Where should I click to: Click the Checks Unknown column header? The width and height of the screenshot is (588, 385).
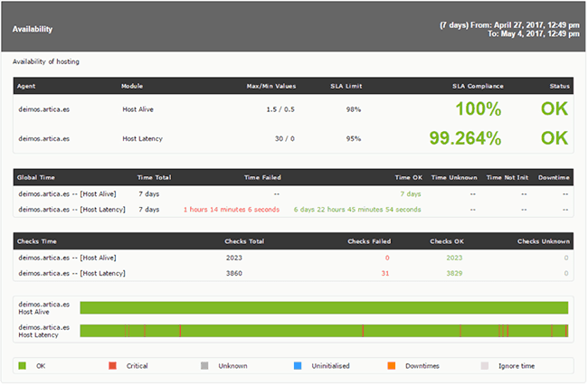tap(544, 241)
